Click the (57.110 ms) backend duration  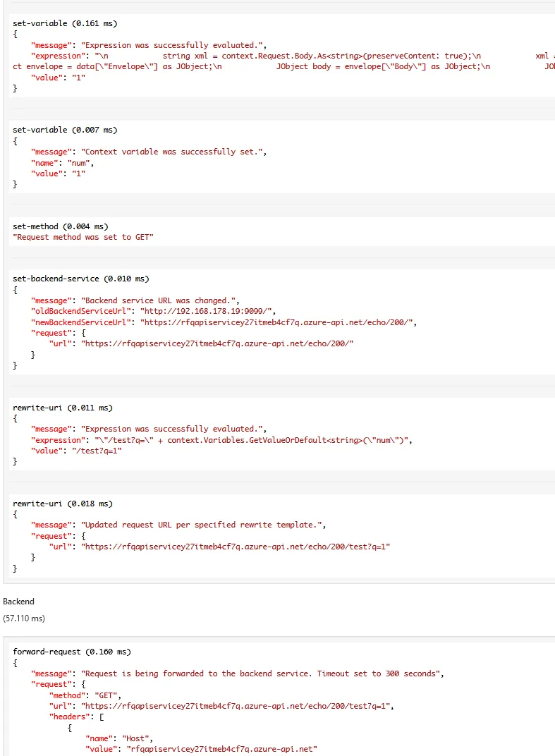pos(24,618)
